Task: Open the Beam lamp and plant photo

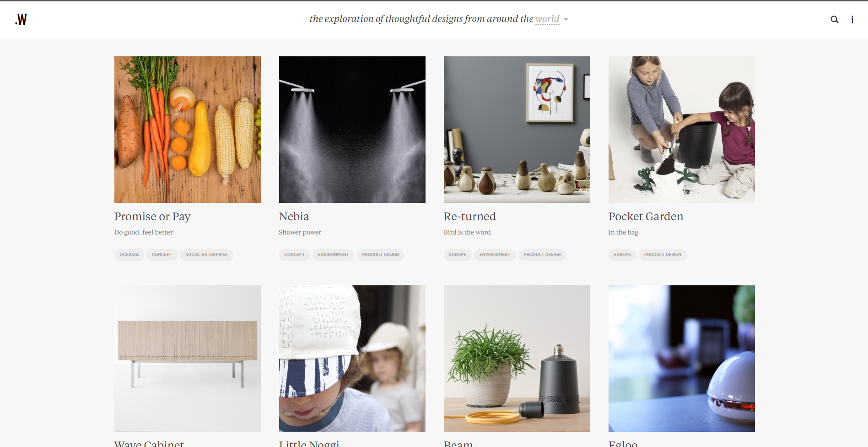Action: coord(517,359)
